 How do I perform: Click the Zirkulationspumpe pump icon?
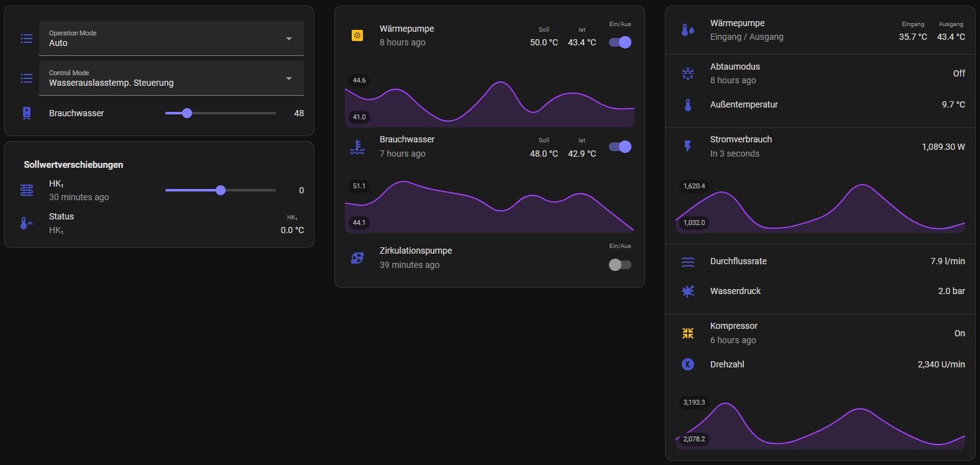coord(357,258)
